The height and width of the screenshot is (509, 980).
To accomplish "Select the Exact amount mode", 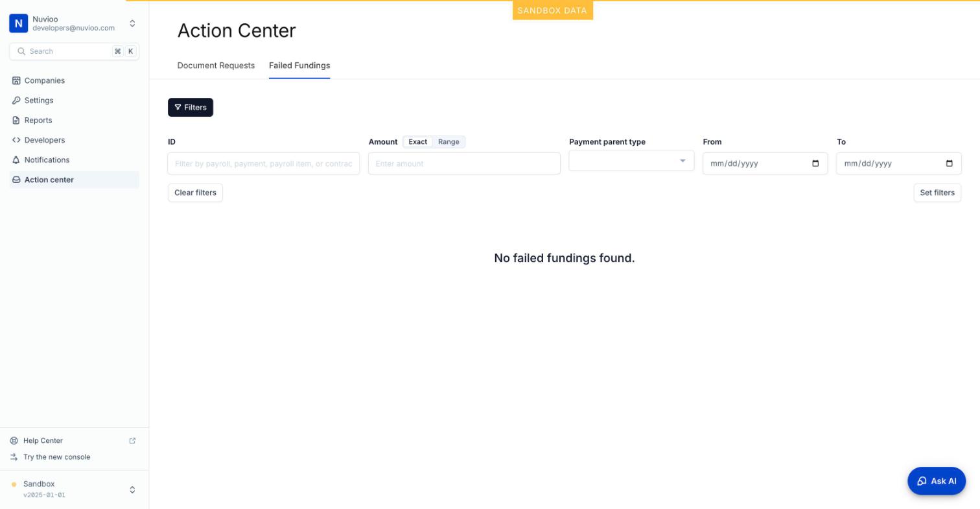I will (417, 142).
